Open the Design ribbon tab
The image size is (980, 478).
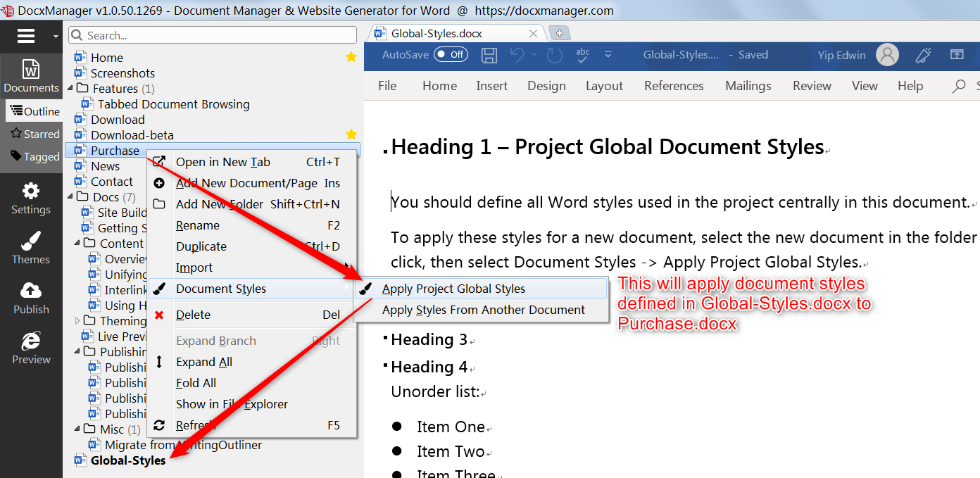pyautogui.click(x=546, y=86)
